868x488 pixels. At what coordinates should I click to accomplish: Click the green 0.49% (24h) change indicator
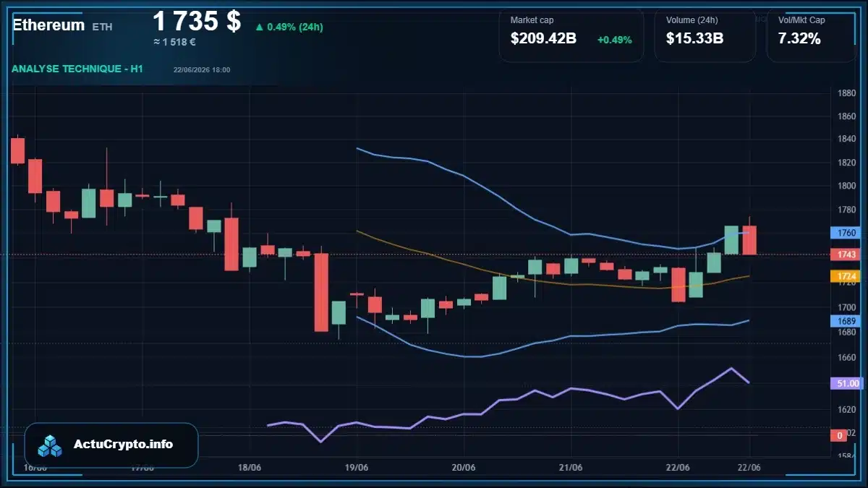tap(289, 27)
